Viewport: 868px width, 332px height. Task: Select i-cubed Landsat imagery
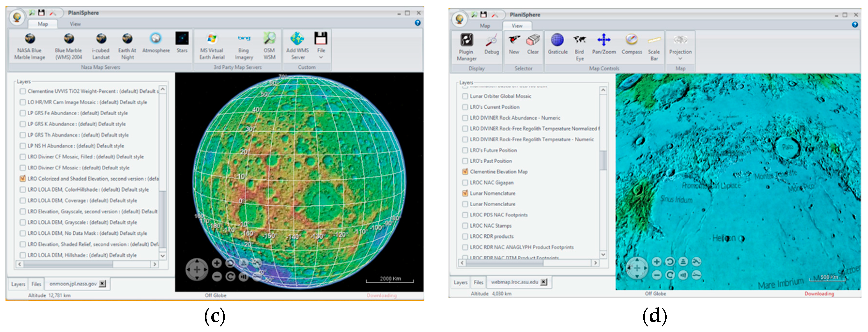click(101, 46)
